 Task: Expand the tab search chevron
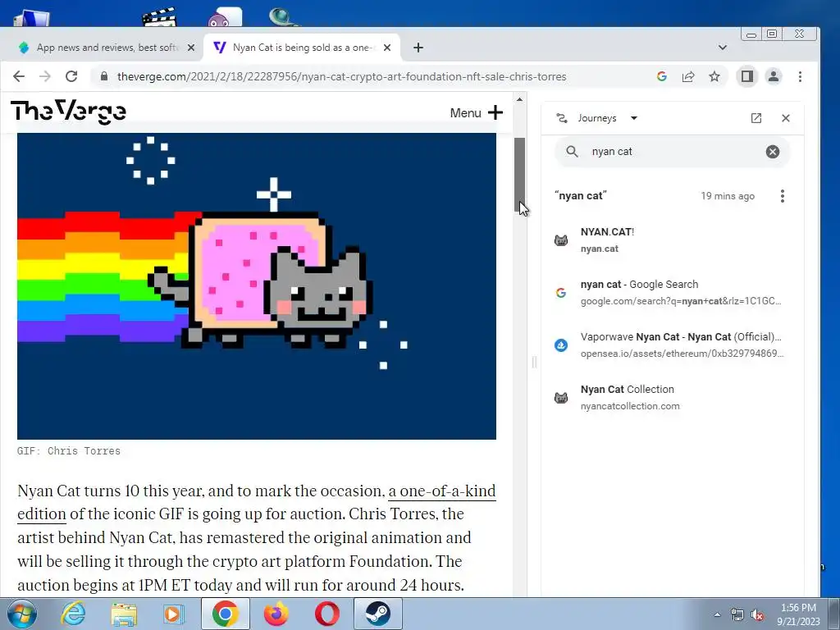point(723,48)
